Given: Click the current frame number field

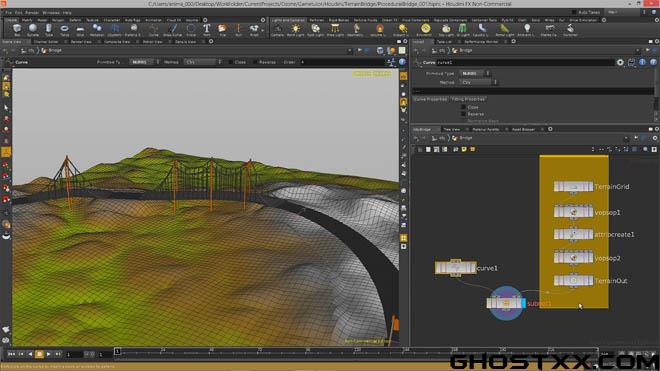Looking at the screenshot, I should (74, 355).
